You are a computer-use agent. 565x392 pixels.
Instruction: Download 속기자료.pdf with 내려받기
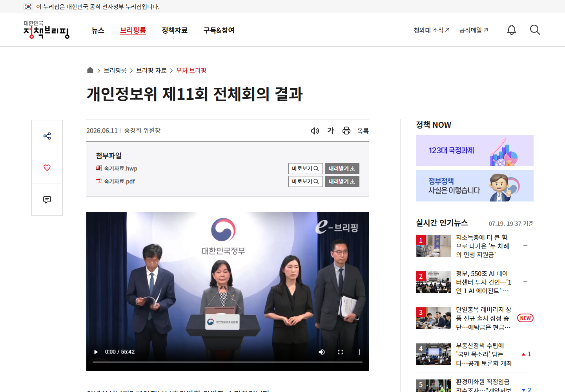pyautogui.click(x=342, y=181)
